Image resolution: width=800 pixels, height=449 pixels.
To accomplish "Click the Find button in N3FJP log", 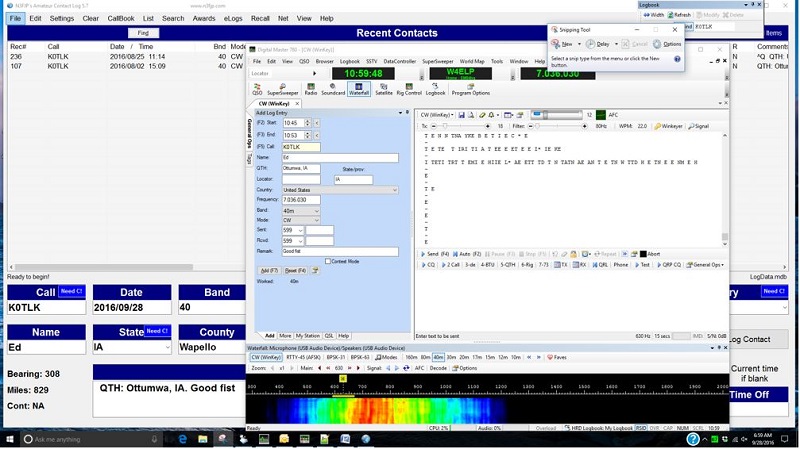I will (x=143, y=33).
